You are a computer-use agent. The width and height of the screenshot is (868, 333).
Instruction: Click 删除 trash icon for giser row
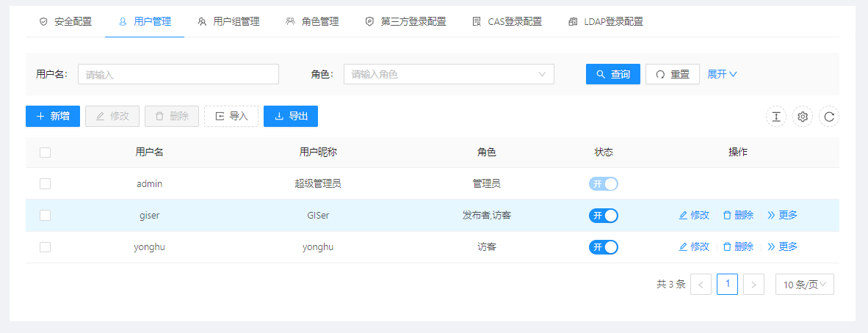tap(727, 216)
